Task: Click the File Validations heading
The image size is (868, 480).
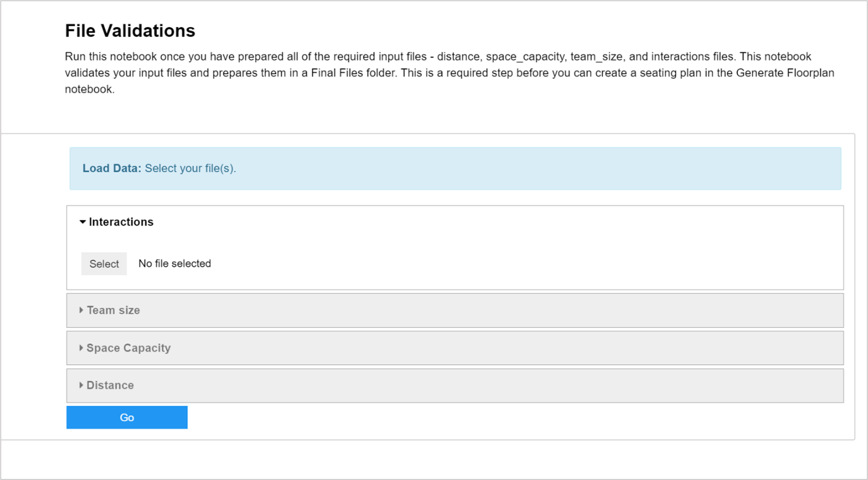Action: 130,31
